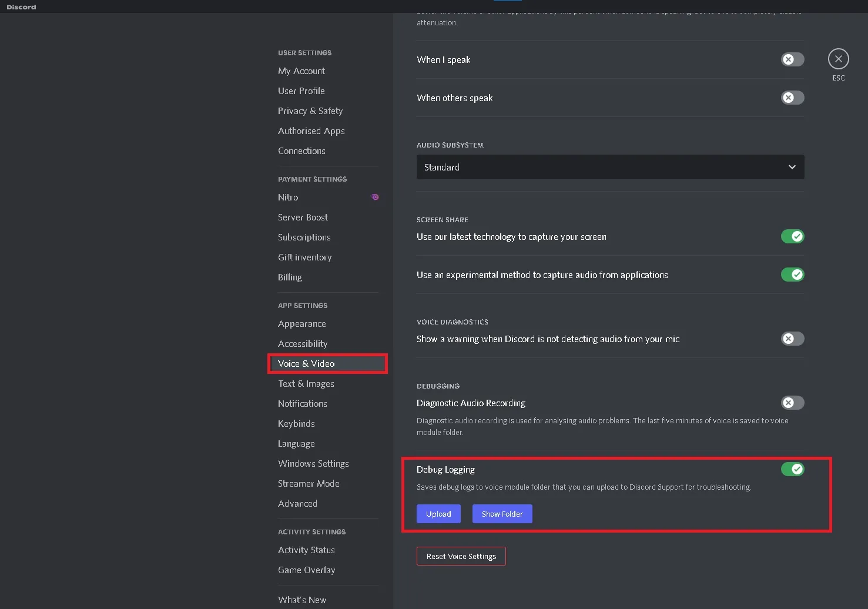Click Reset Voice Settings button
The image size is (868, 609).
(x=461, y=556)
